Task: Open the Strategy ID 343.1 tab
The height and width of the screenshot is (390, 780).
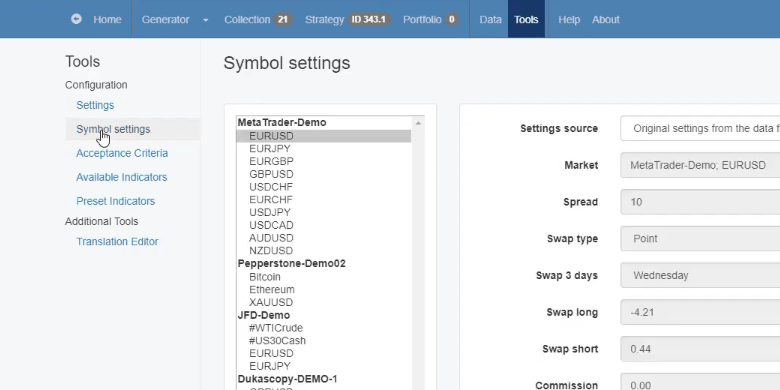Action: pyautogui.click(x=347, y=19)
